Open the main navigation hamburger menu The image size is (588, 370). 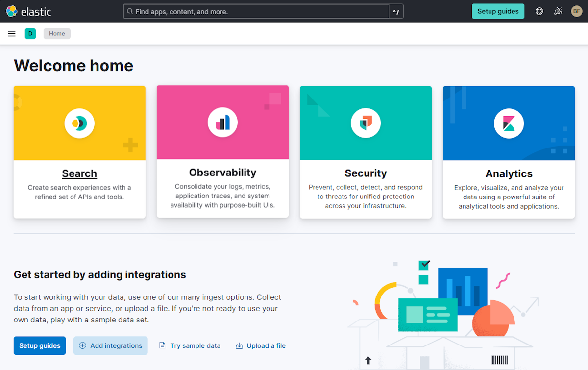click(x=11, y=33)
